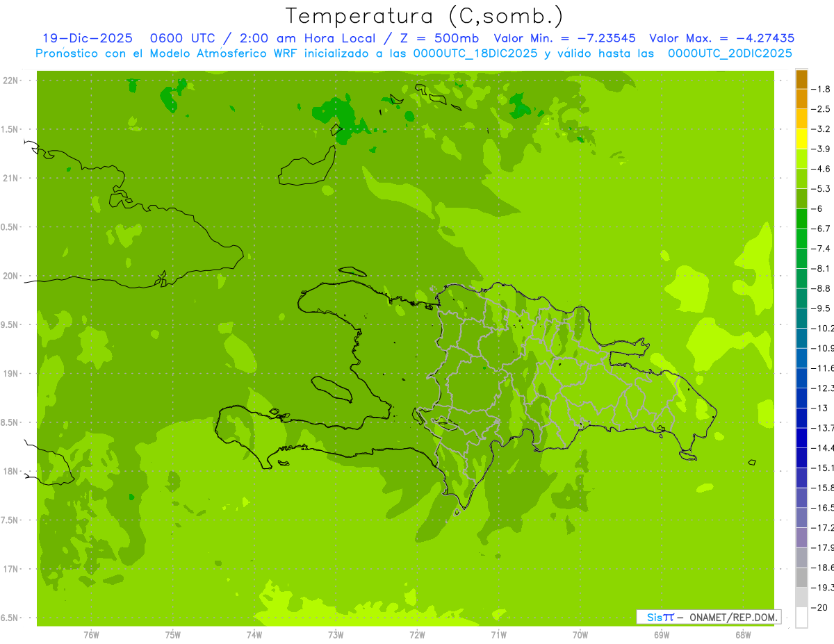The height and width of the screenshot is (644, 834).
Task: Click the dark blue swatch between -13.7 and -14.4
Action: click(801, 438)
